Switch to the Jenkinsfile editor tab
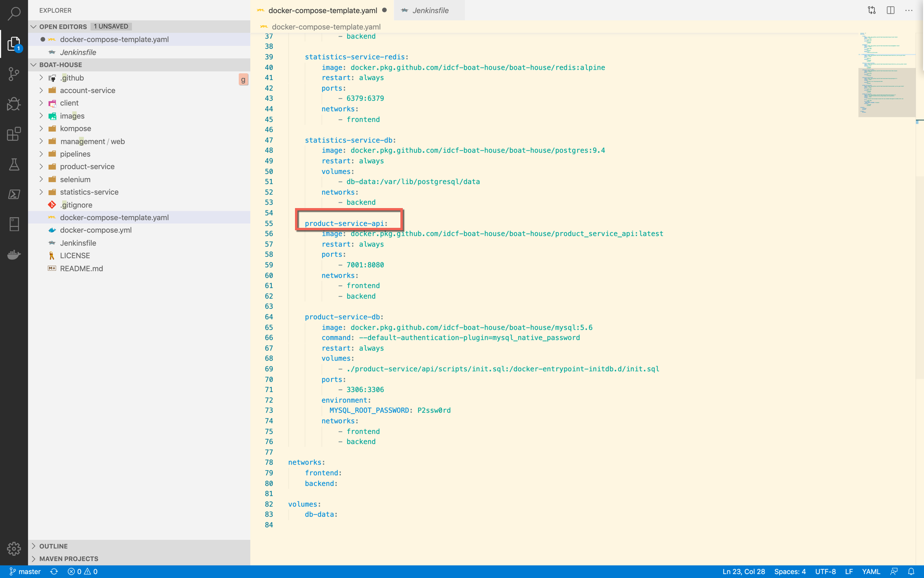924x578 pixels. pos(430,10)
